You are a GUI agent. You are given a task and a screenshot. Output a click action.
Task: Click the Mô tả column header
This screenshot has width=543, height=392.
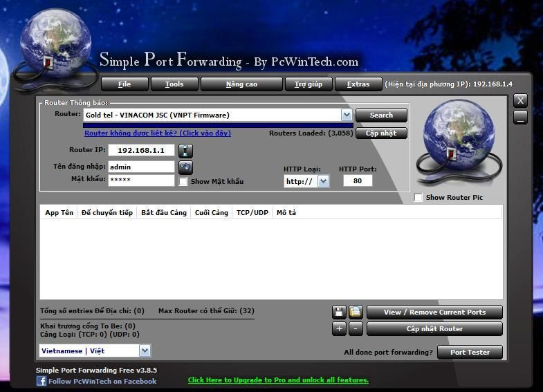pos(286,212)
